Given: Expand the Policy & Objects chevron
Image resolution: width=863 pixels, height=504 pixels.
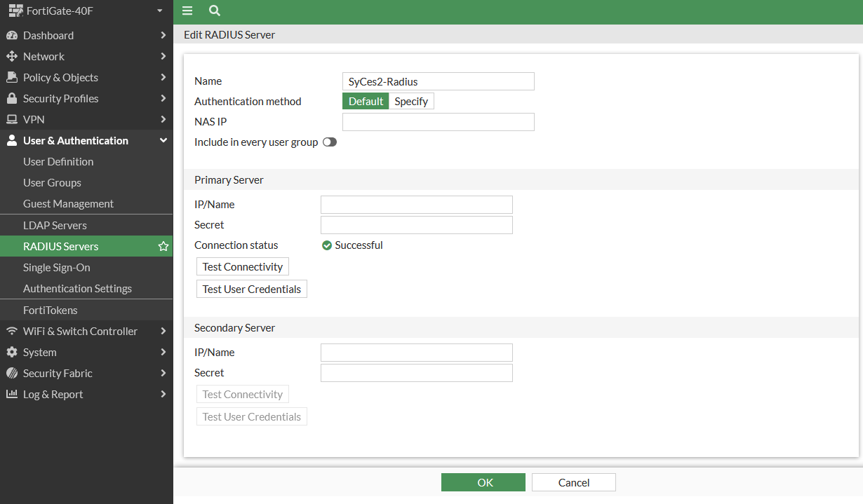Looking at the screenshot, I should 163,77.
